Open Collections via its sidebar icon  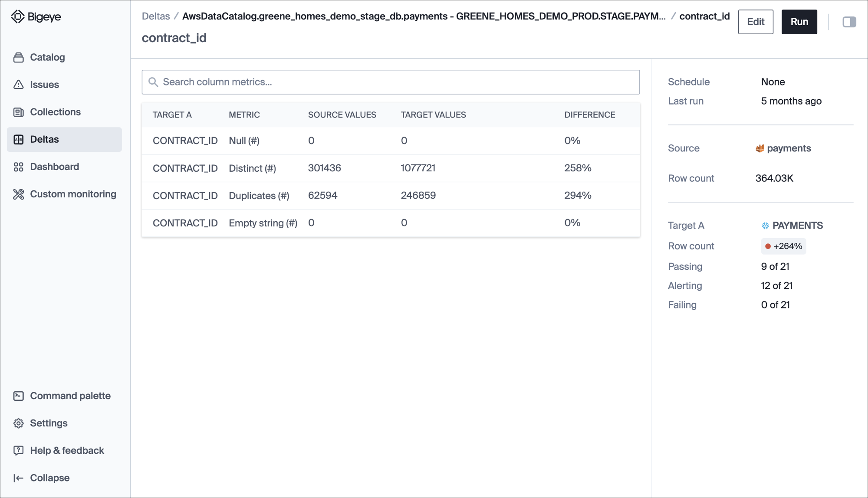pyautogui.click(x=18, y=112)
